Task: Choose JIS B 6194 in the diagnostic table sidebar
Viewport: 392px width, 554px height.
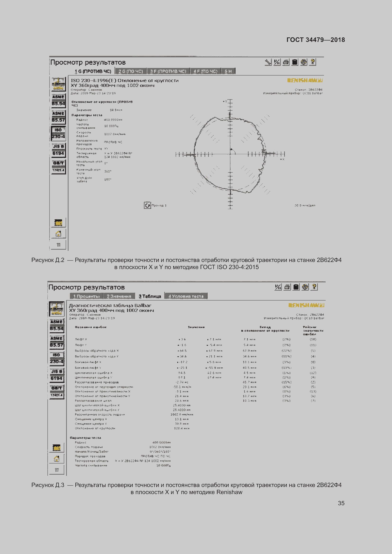Action: pos(56,375)
